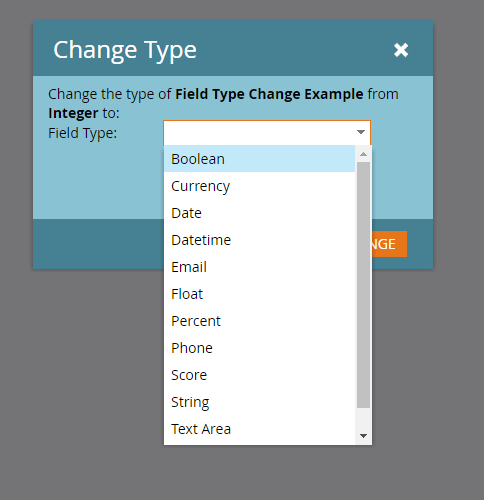Select Float in the list
Viewport: 484px width, 500px height.
coord(260,294)
